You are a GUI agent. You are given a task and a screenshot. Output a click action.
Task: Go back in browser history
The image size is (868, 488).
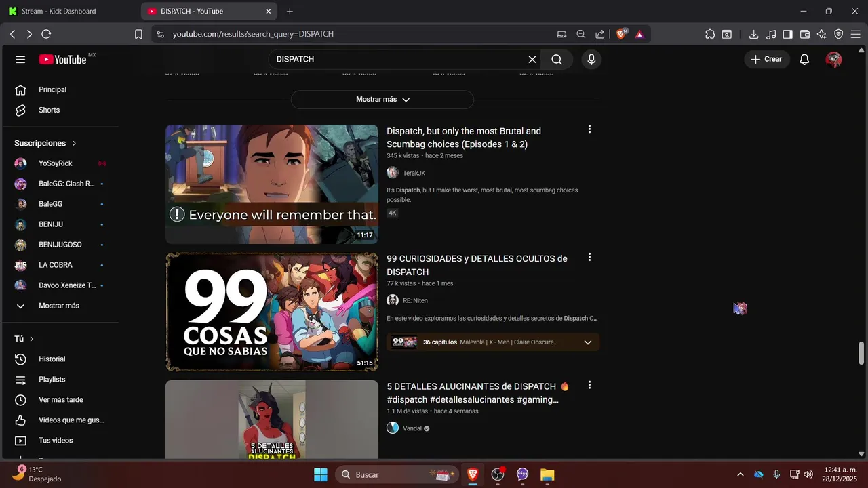(x=12, y=34)
